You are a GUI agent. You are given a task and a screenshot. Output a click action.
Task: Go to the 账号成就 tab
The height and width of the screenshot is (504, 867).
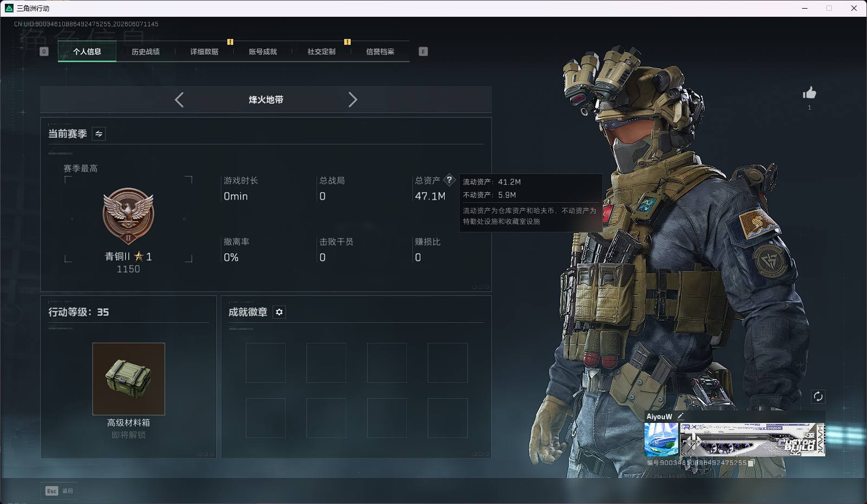tap(262, 51)
